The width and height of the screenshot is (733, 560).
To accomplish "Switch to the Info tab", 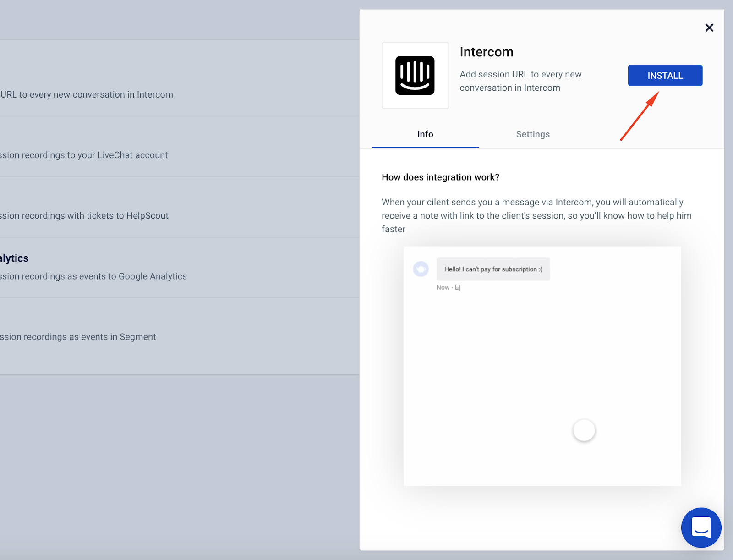I will pyautogui.click(x=425, y=134).
